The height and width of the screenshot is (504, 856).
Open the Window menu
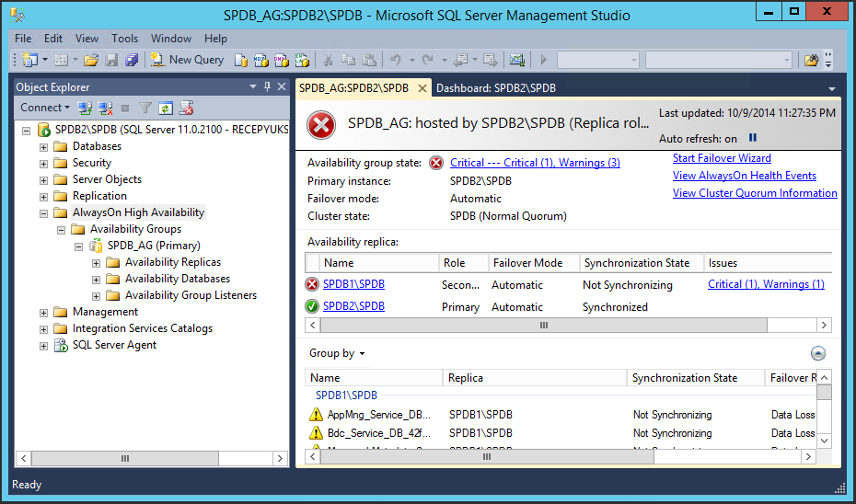171,39
